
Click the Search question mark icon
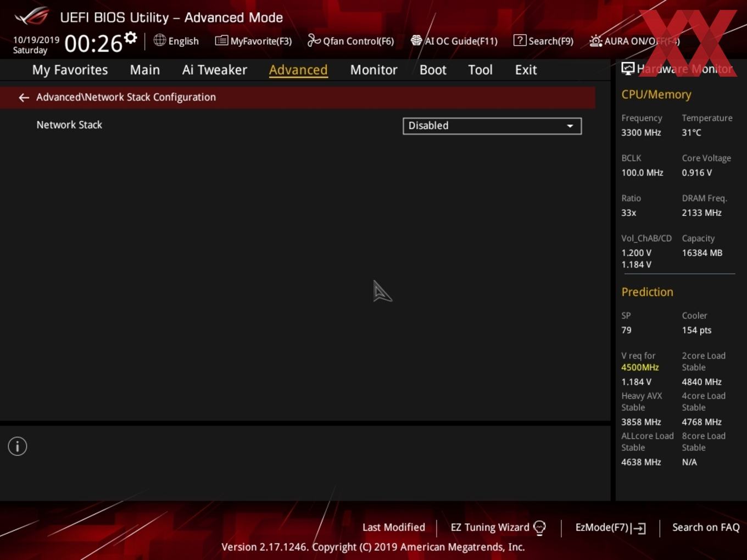tap(520, 40)
